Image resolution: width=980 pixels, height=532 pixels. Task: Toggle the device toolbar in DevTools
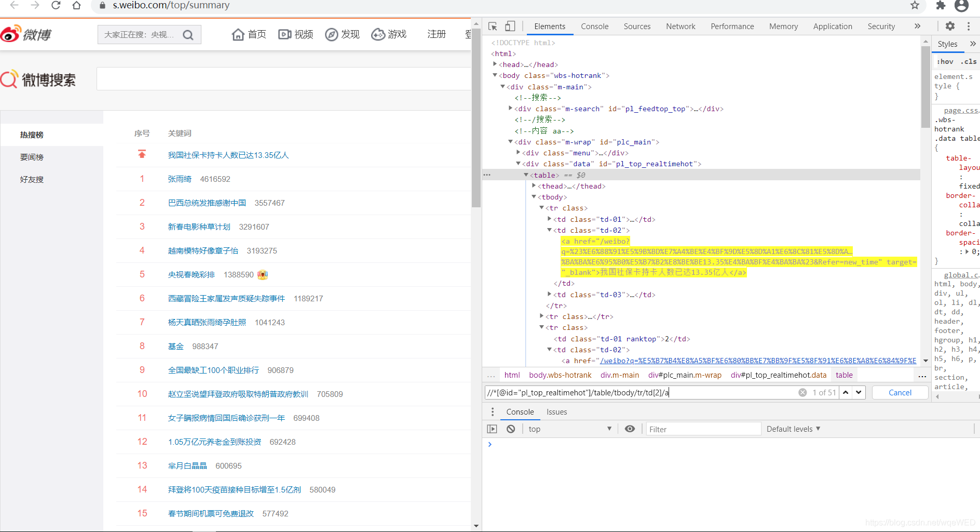[510, 26]
